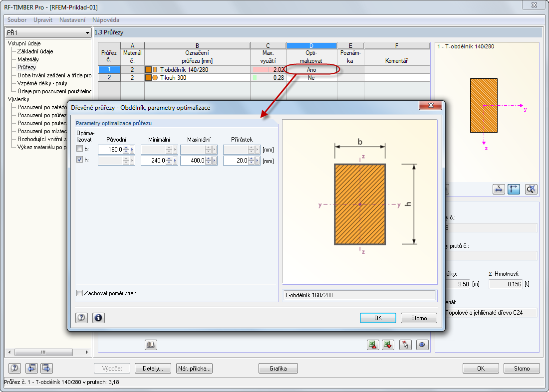Select 'Základní údaje' in navigator tree

pyautogui.click(x=35, y=51)
